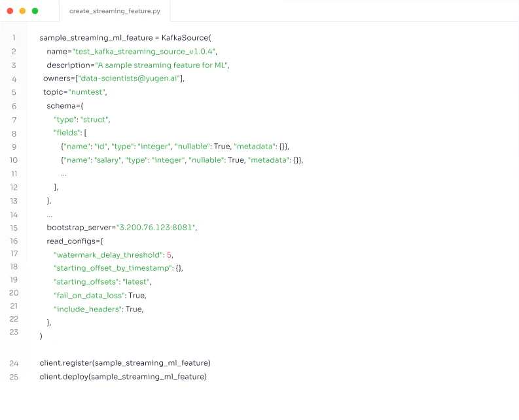Viewport: 519px width, 420px height.
Task: Click the read_configs key on line 16
Action: coord(72,241)
